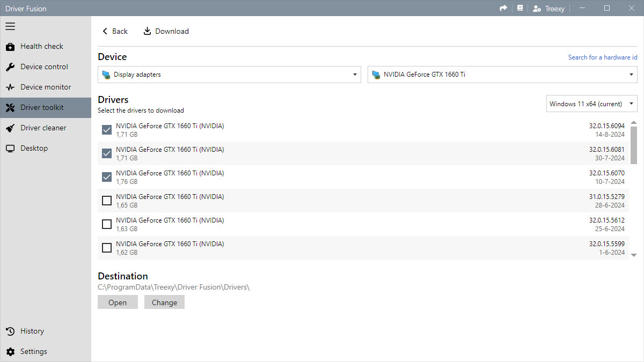Open Settings page
The image size is (644, 362).
[46, 352]
